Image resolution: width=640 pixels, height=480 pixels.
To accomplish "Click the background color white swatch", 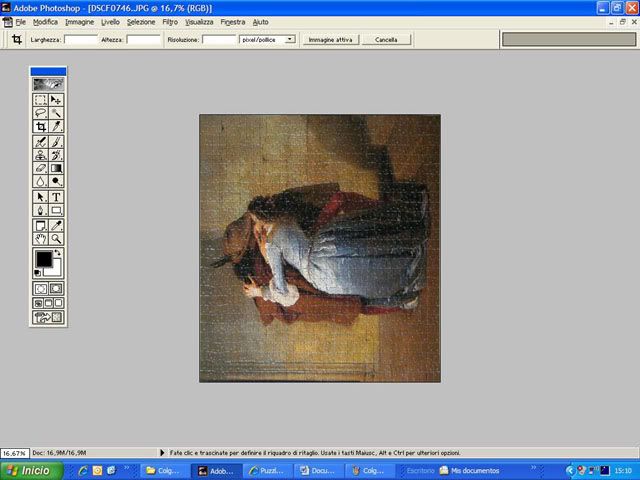I will tap(55, 270).
